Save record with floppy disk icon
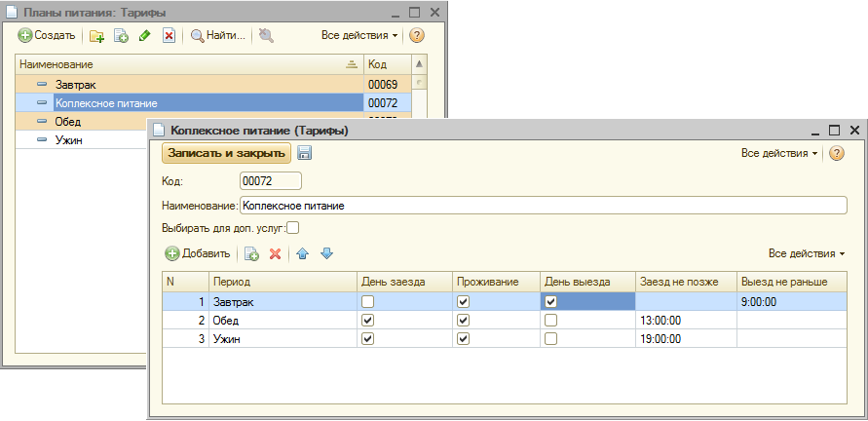 coord(304,153)
